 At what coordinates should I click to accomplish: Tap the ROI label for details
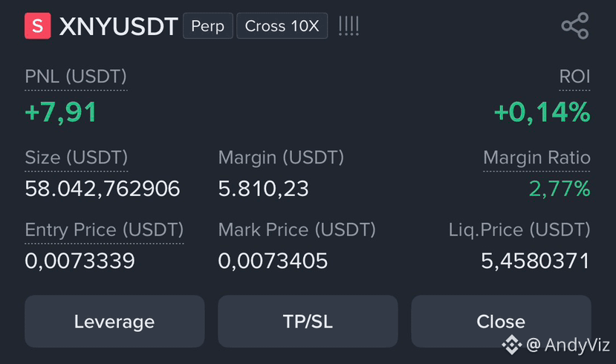(x=574, y=77)
